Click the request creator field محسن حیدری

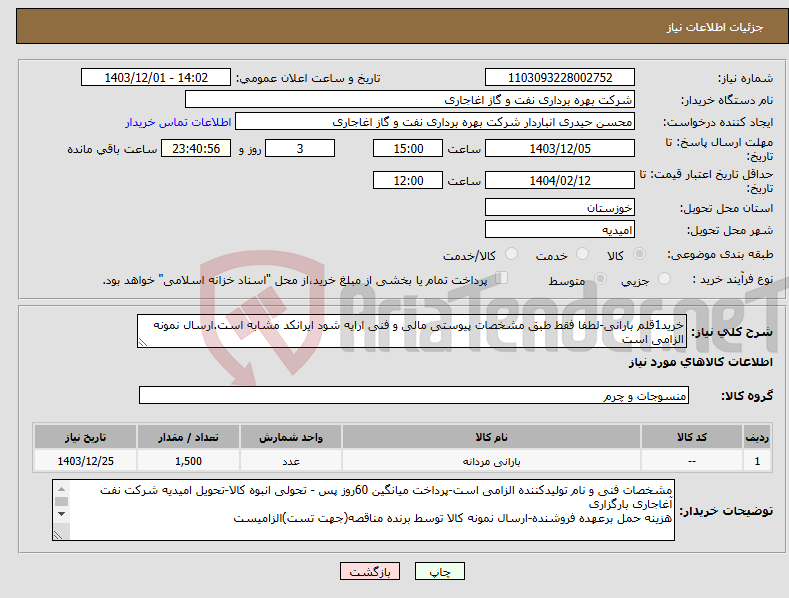435,121
